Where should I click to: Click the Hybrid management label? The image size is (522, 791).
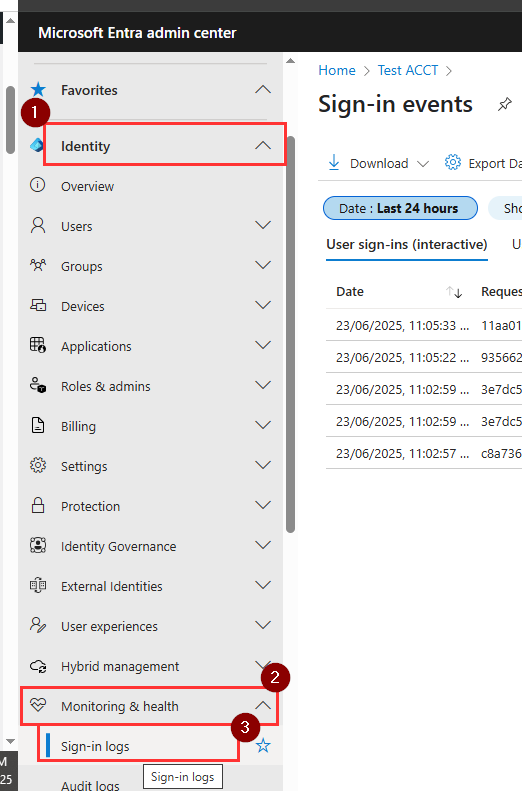(120, 666)
